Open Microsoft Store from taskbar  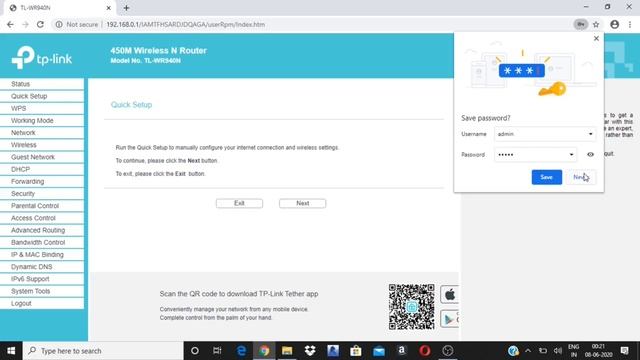point(356,351)
